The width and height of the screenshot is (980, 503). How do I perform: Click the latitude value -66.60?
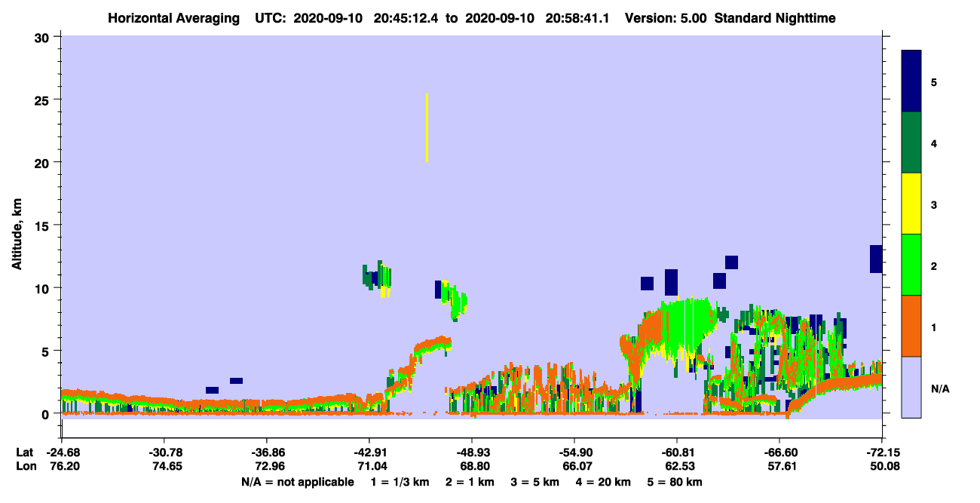(x=779, y=452)
